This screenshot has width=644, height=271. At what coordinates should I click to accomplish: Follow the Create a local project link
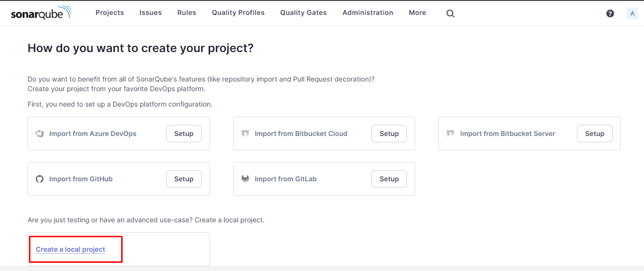(70, 249)
